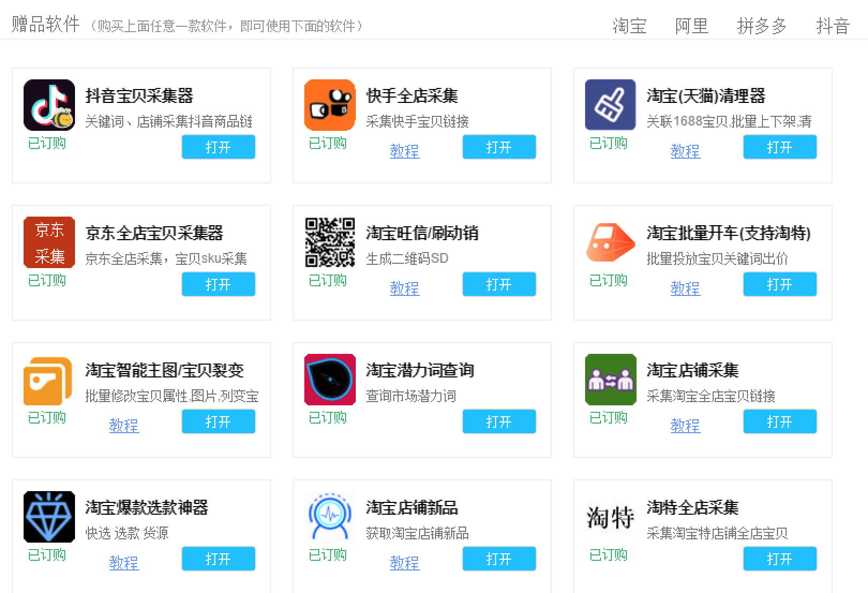This screenshot has width=868, height=593.
Task: View 教程 link for 淘宝店铺新品
Action: point(405,563)
